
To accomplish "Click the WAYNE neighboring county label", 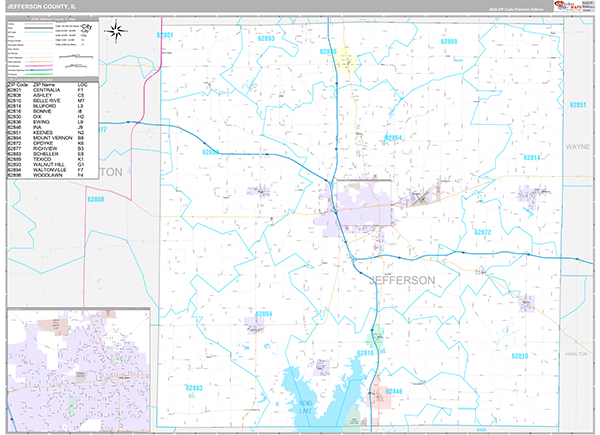I will pos(578,147).
